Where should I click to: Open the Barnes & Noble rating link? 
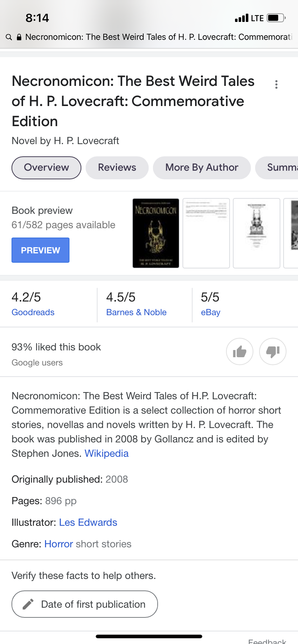tap(136, 312)
